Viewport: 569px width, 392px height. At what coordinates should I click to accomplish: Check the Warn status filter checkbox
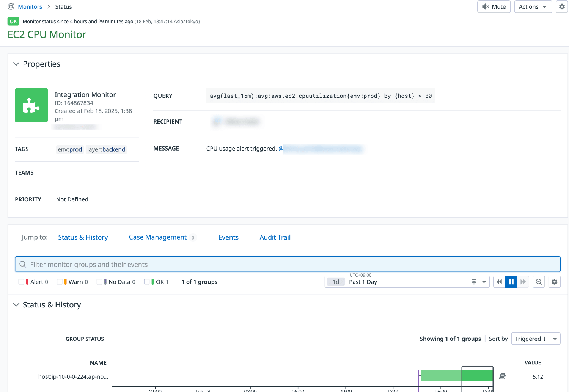[60, 282]
